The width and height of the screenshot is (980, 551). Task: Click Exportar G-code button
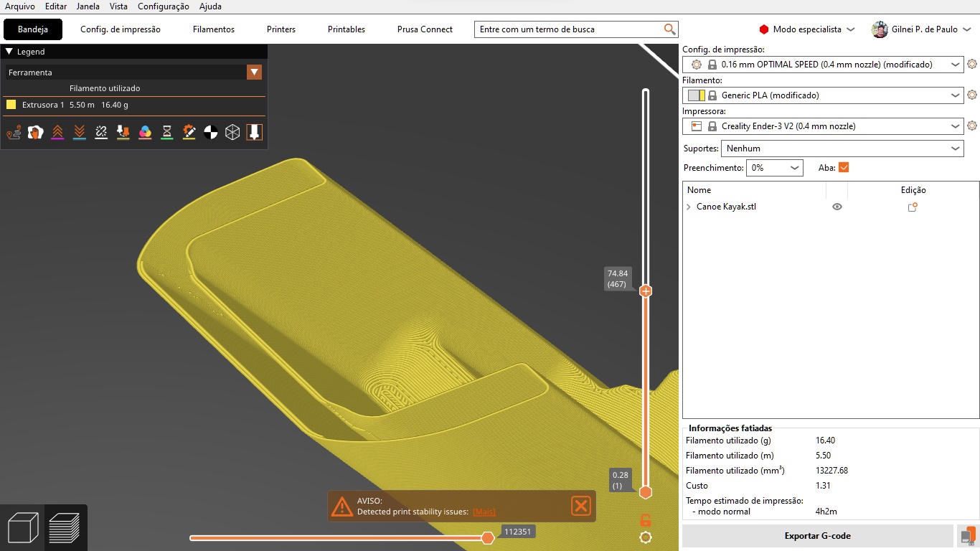(817, 535)
